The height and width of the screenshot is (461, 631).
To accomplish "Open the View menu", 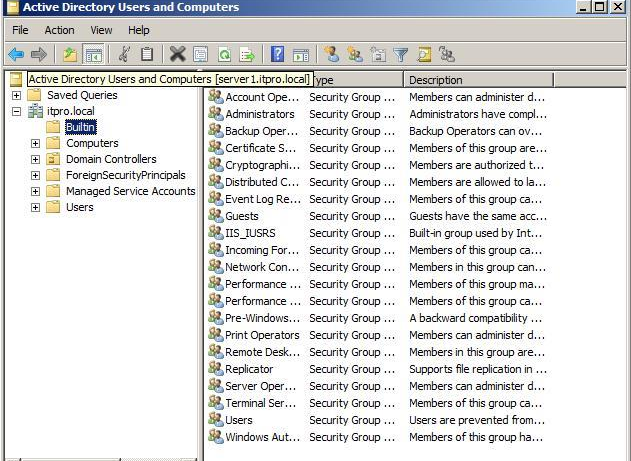I will click(x=101, y=30).
